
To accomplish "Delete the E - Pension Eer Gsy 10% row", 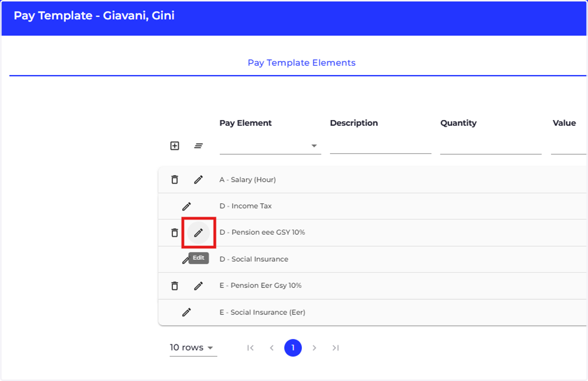I will point(174,286).
